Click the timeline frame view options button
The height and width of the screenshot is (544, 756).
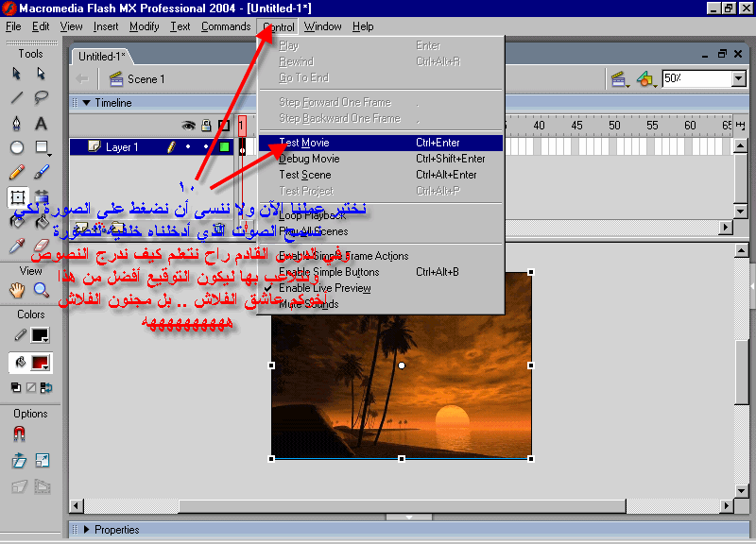coord(741,126)
